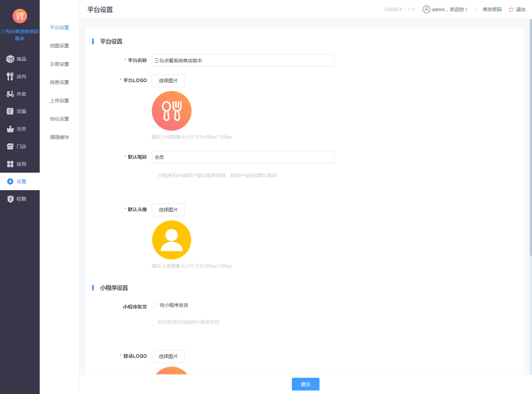This screenshot has width=532, height=394.
Task: Click the 修改密码 link
Action: pos(492,10)
